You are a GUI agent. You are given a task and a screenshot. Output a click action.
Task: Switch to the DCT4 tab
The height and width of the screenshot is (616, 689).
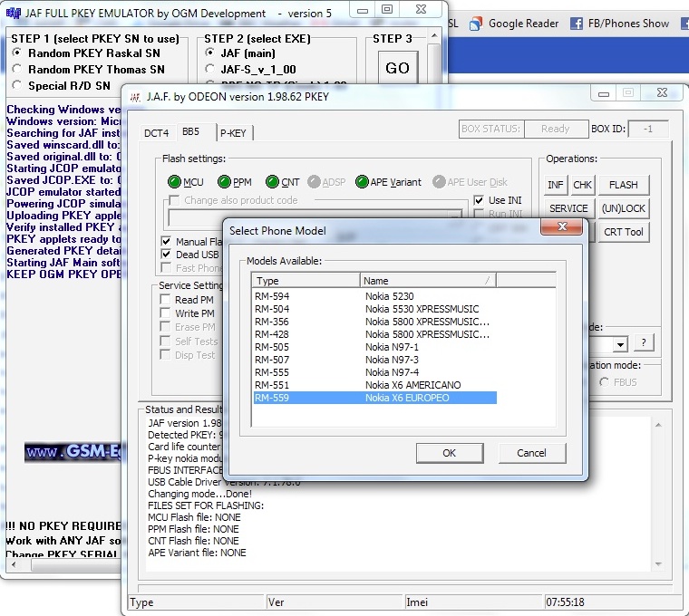pos(157,133)
